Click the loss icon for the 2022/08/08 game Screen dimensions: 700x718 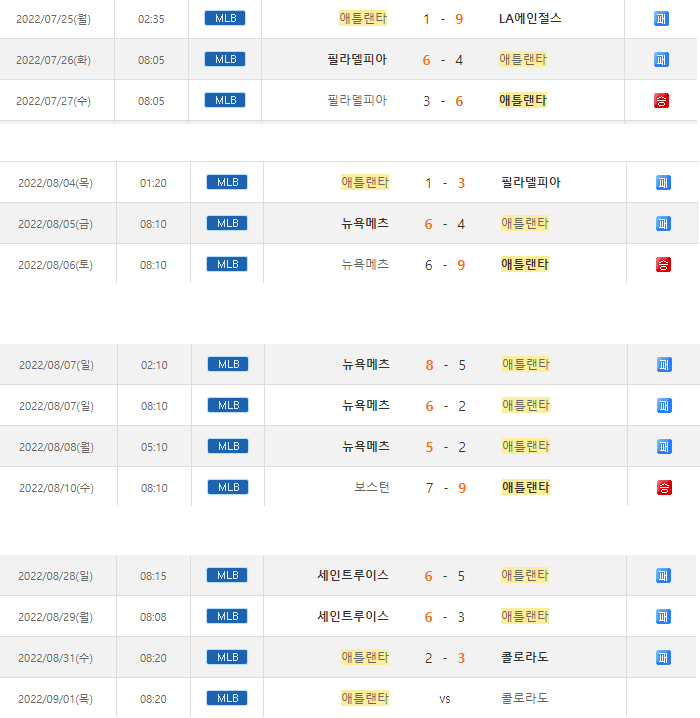[664, 446]
